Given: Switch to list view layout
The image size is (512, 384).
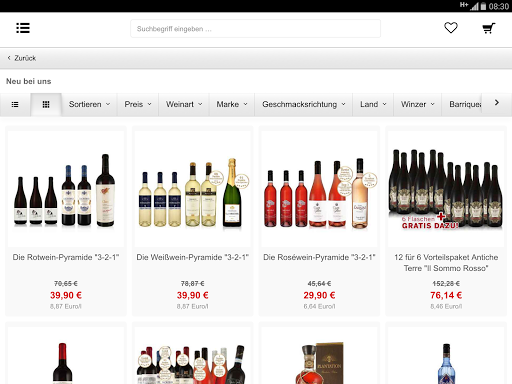Looking at the screenshot, I should pos(15,105).
